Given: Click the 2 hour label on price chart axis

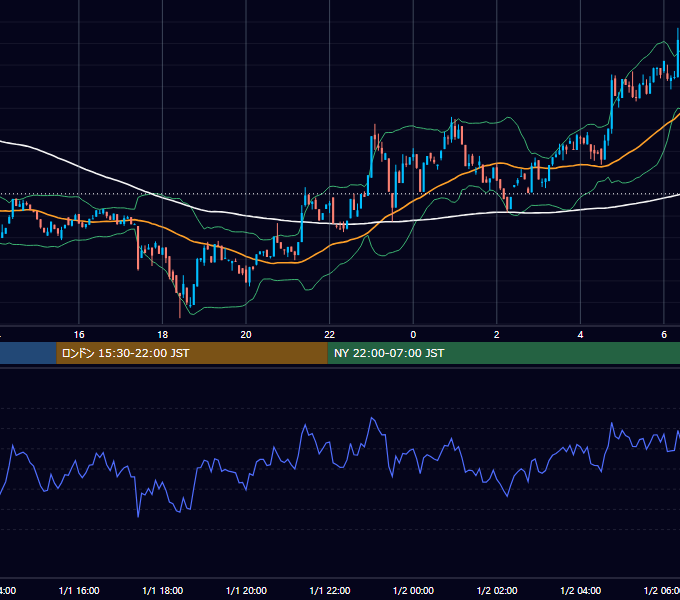Looking at the screenshot, I should (x=497, y=335).
